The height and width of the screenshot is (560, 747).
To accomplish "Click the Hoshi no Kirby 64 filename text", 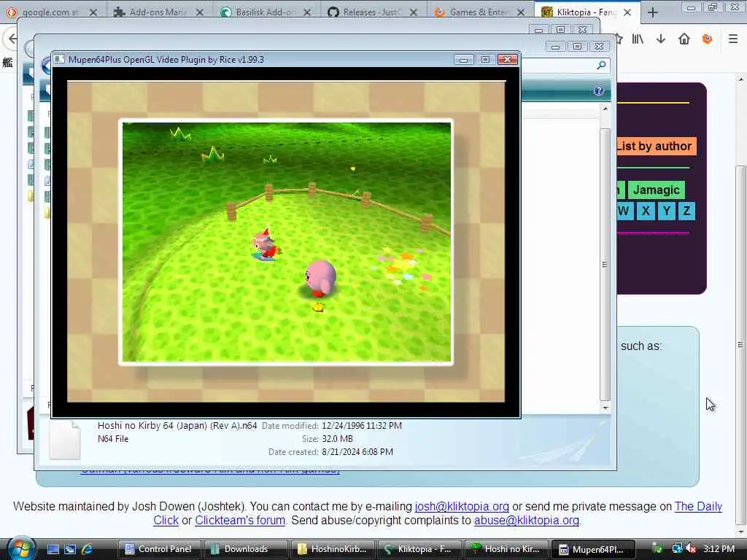I will tap(177, 426).
